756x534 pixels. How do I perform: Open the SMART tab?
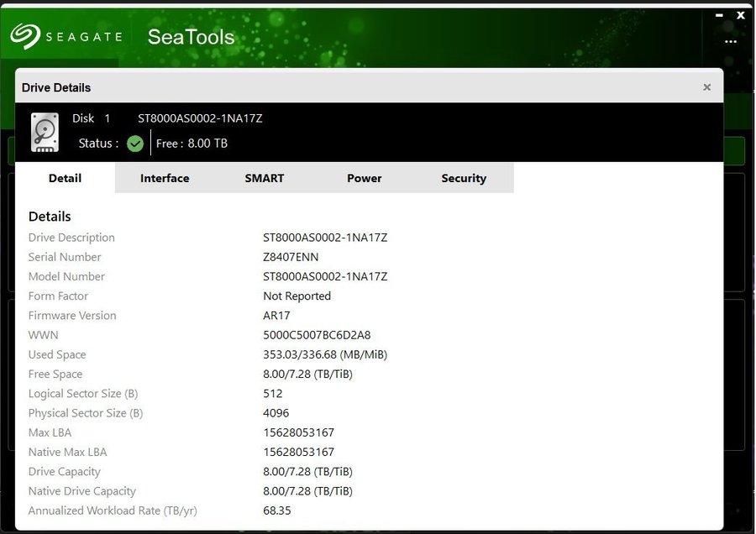tap(265, 178)
